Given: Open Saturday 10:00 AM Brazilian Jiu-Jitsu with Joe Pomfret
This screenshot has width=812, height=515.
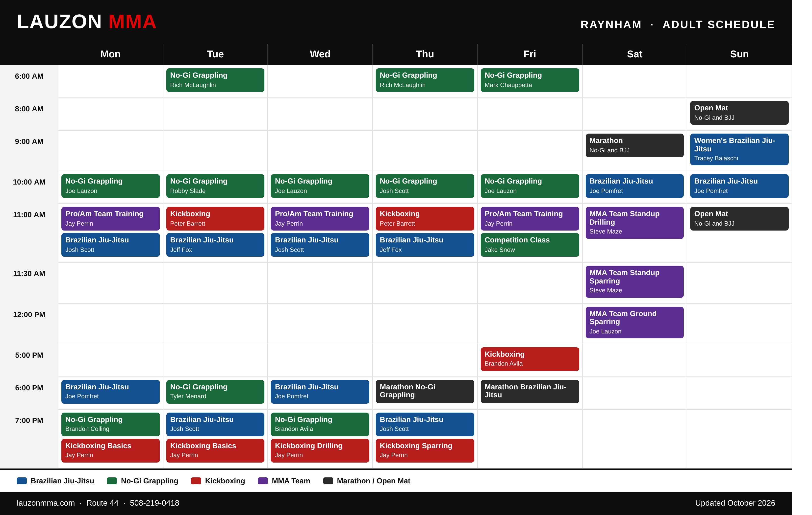Looking at the screenshot, I should 635,186.
